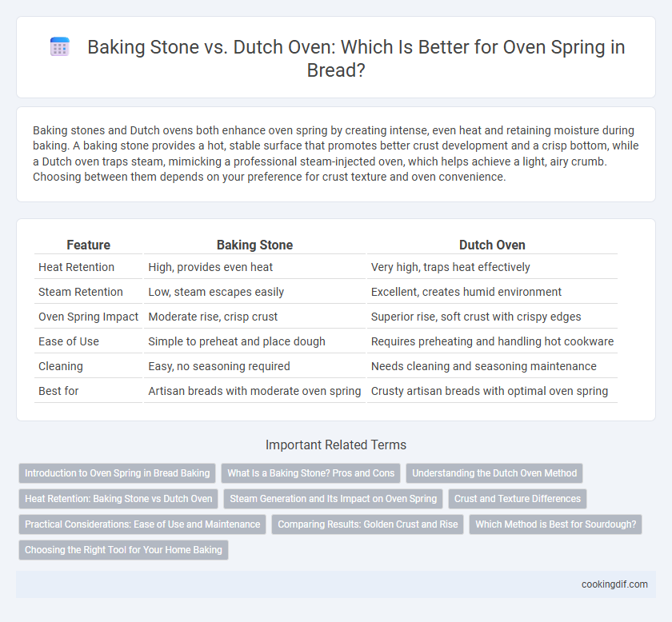Select 'Understanding the Dutch Oven Method' tag

point(494,473)
